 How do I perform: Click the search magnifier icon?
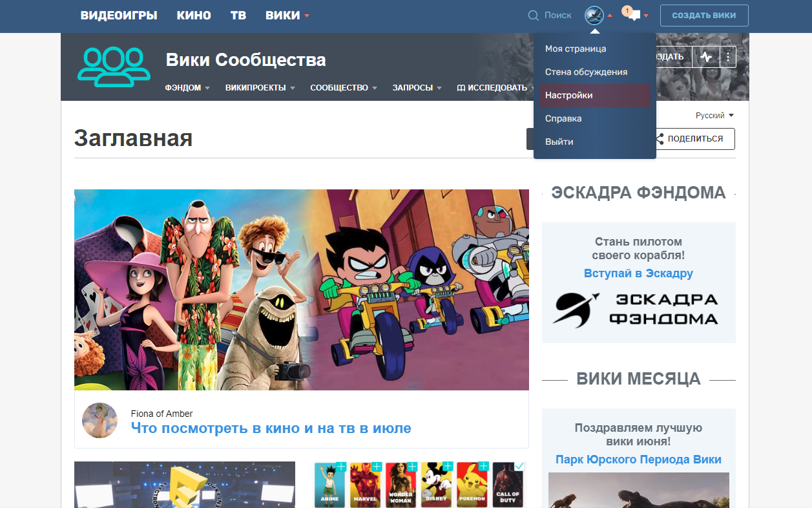click(533, 16)
